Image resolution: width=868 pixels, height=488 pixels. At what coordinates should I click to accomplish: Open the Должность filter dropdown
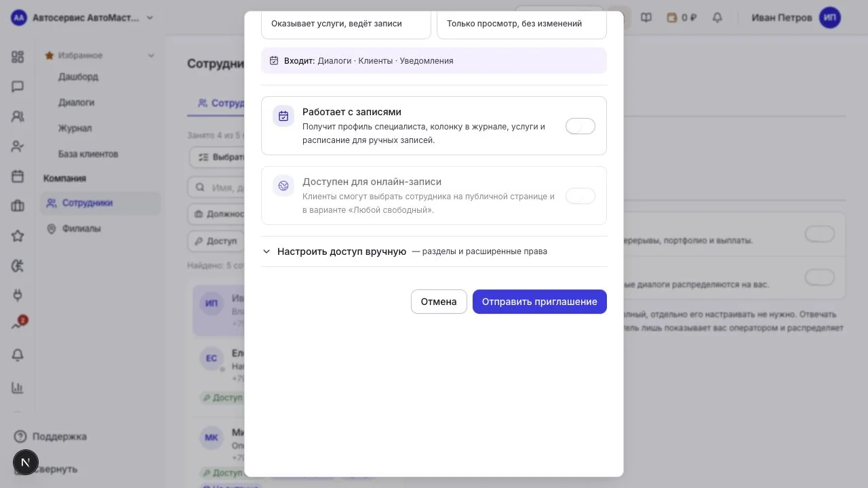pos(217,214)
